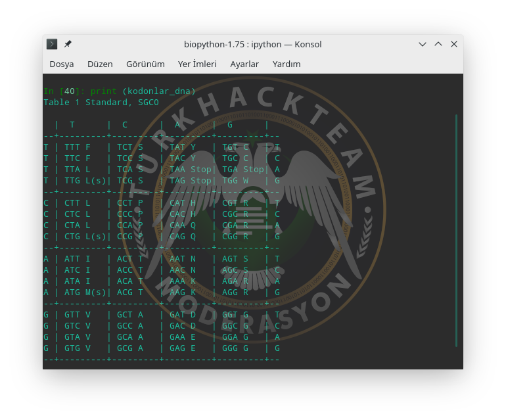506x420 pixels.
Task: Click the 'TCT S' codon cell
Action: pyautogui.click(x=130, y=147)
